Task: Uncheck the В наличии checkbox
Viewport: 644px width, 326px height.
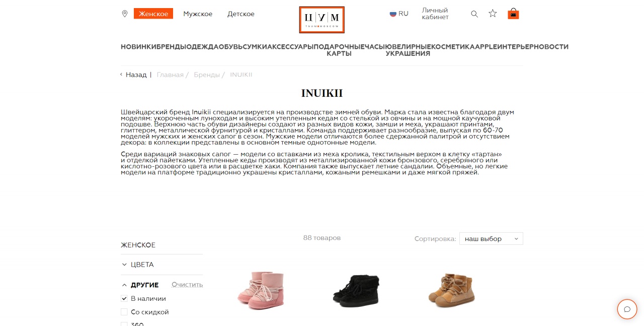Action: click(124, 299)
